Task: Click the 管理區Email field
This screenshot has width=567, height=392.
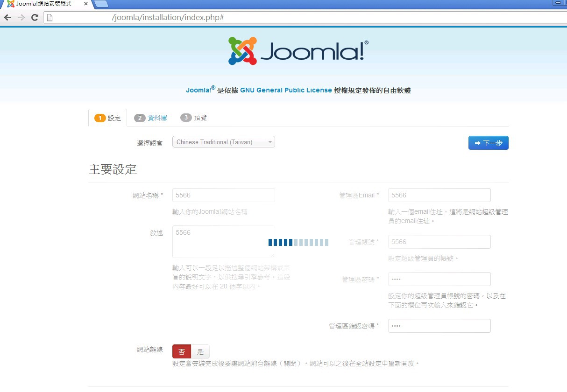Action: [x=439, y=195]
